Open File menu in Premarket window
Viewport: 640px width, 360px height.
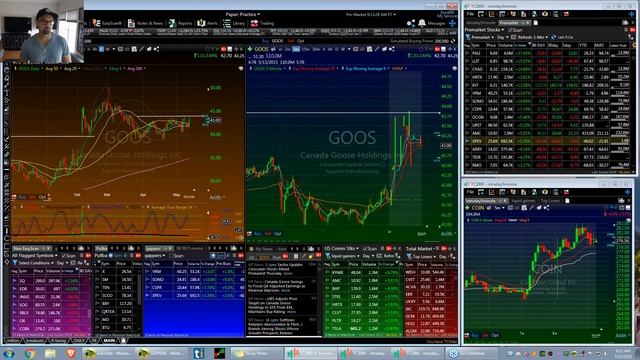coord(470,14)
